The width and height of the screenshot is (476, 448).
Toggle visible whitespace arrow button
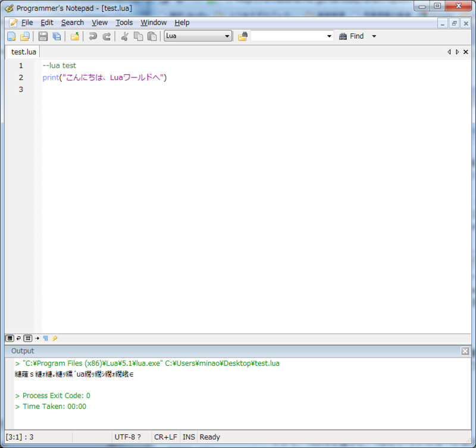37,338
